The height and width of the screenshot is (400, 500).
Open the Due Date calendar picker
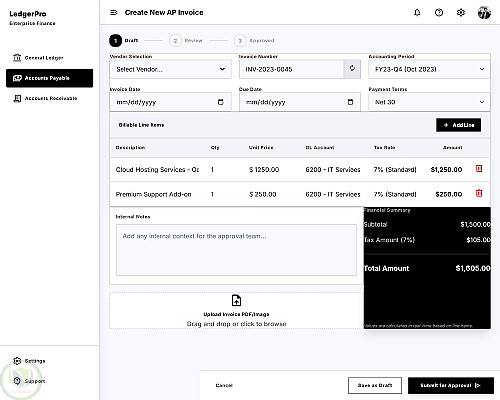click(350, 102)
